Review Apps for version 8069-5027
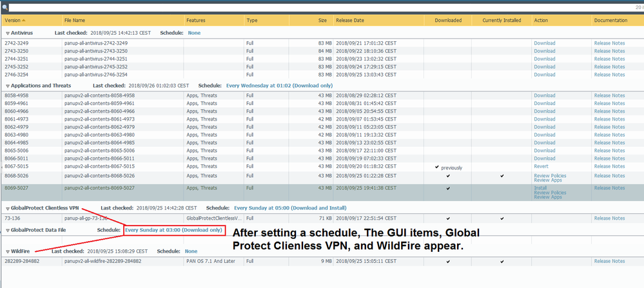644x288 pixels. pyautogui.click(x=548, y=197)
